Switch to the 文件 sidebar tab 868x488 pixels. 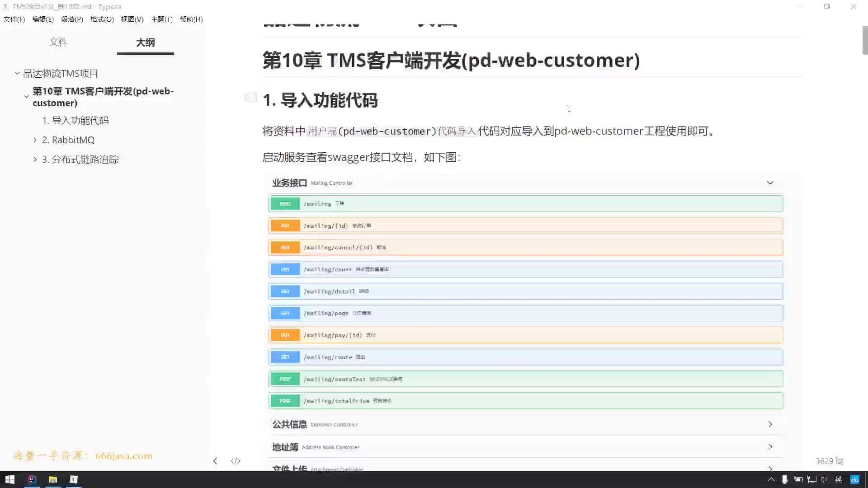pos(59,42)
